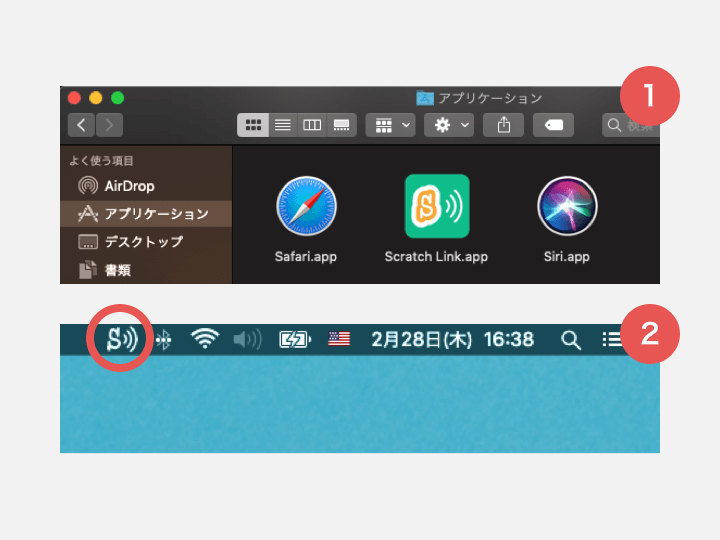Open the volume control in menu bar
Screen dimensions: 720x540
248,339
